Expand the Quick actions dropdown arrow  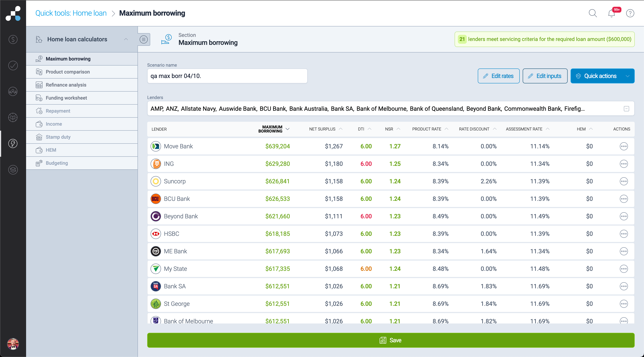click(627, 76)
